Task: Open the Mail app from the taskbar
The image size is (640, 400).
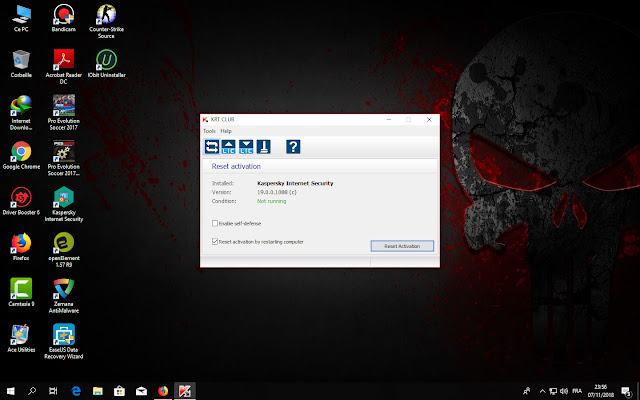Action: [141, 391]
